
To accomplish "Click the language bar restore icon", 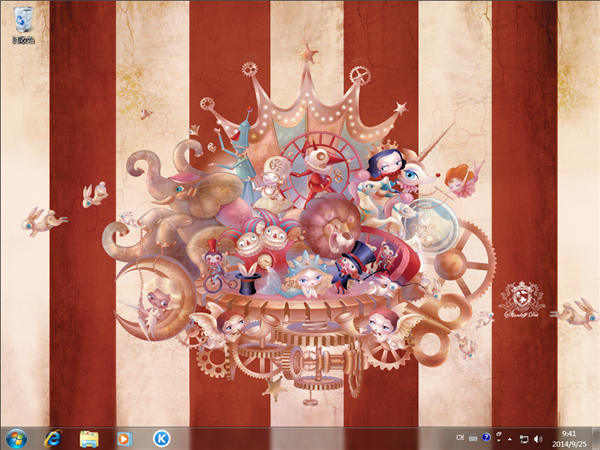I will coord(498,434).
